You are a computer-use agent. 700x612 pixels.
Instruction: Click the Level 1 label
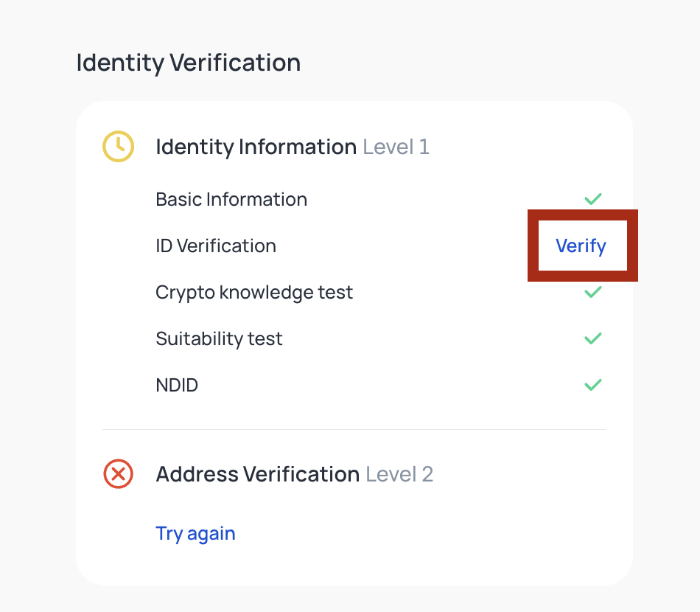click(396, 147)
